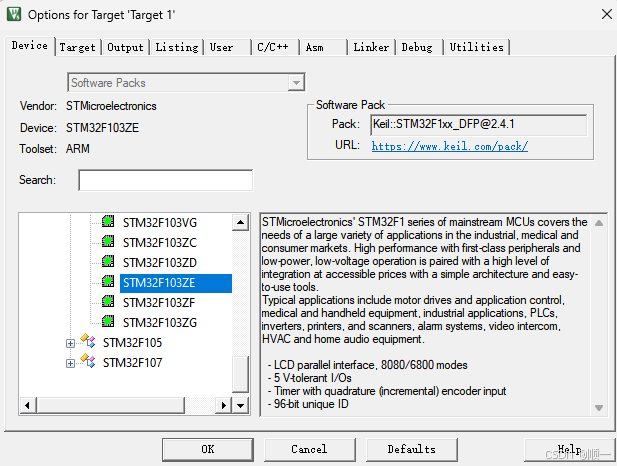Click device tree scroll right arrow
617x466 pixels.
coord(224,405)
